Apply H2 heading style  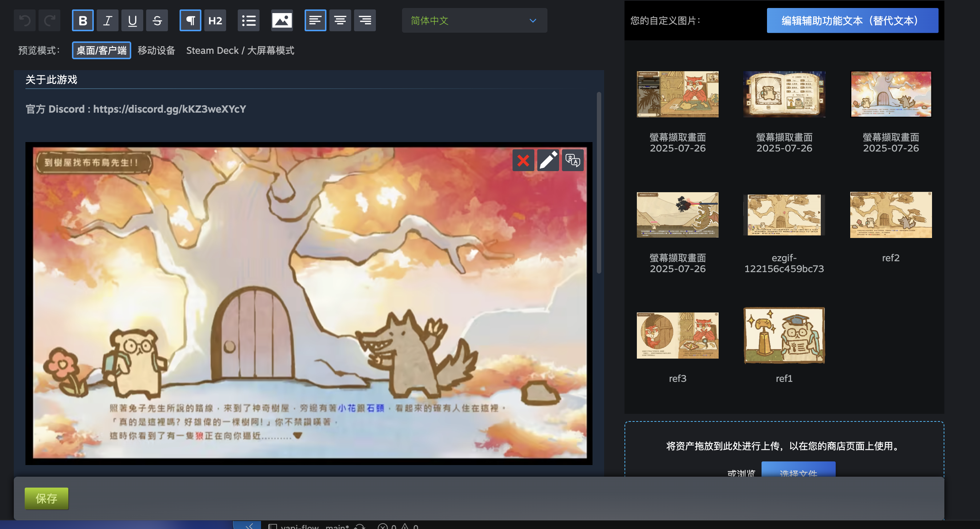click(215, 21)
